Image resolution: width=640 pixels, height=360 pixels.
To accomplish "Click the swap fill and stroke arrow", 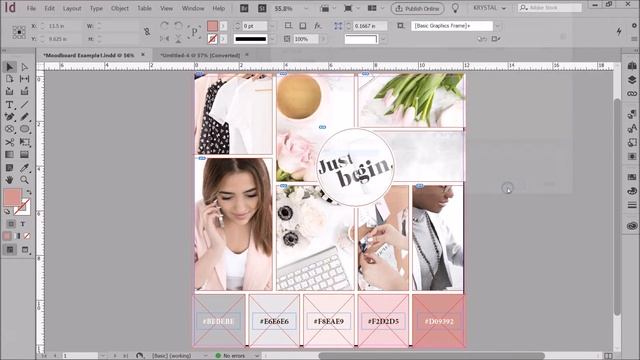I will [x=29, y=192].
